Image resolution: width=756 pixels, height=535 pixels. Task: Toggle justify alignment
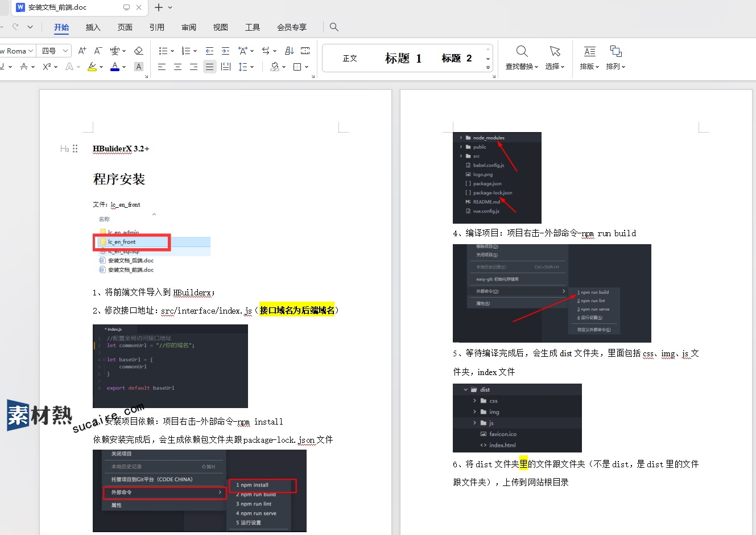(x=209, y=67)
